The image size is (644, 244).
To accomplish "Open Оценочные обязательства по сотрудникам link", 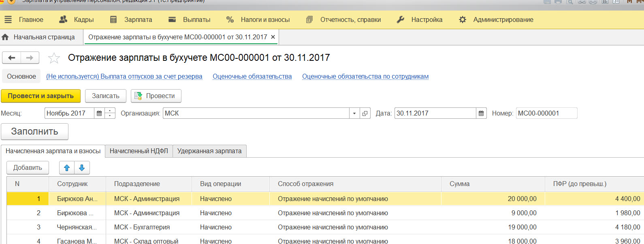I will 365,77.
